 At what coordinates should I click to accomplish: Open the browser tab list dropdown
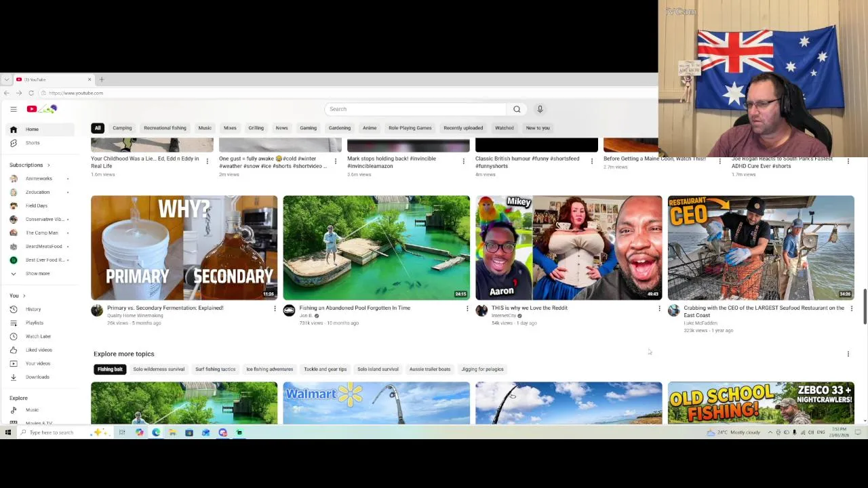[x=6, y=79]
